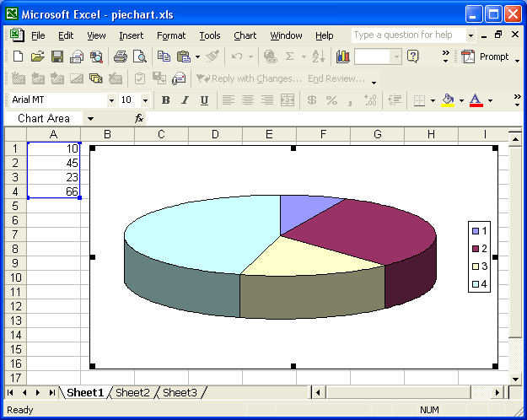The width and height of the screenshot is (527, 420).
Task: Click the Copy icon
Action: click(x=164, y=57)
